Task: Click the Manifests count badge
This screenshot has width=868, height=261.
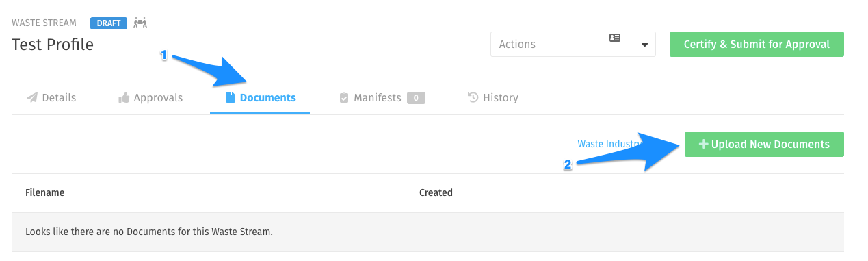Action: point(416,98)
